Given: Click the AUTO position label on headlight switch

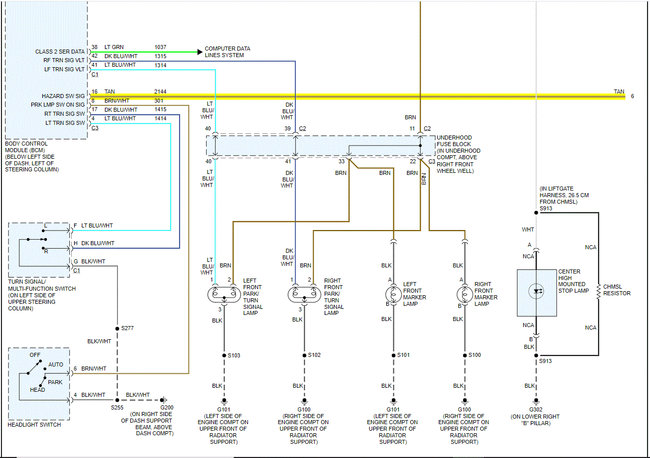Looking at the screenshot, I should coord(56,365).
